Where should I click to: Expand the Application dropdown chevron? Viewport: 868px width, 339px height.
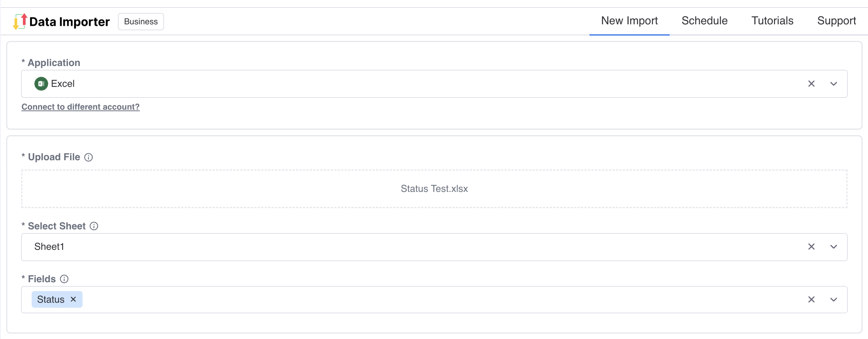click(833, 84)
